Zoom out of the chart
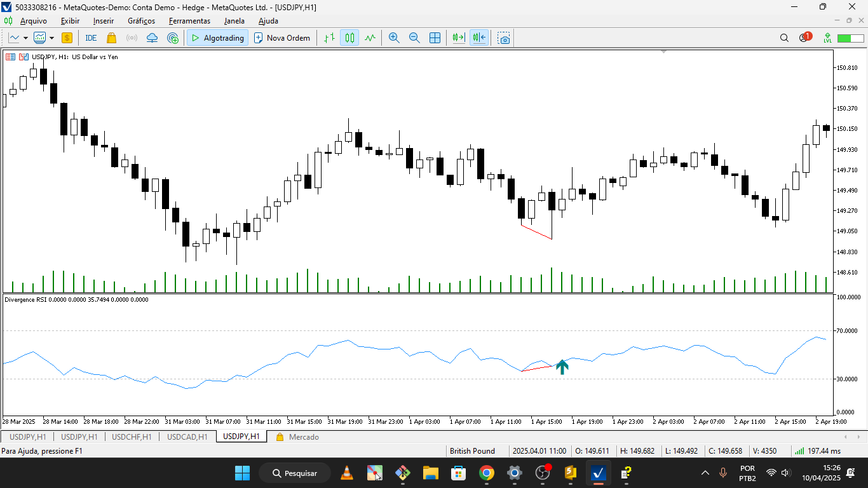 [414, 37]
